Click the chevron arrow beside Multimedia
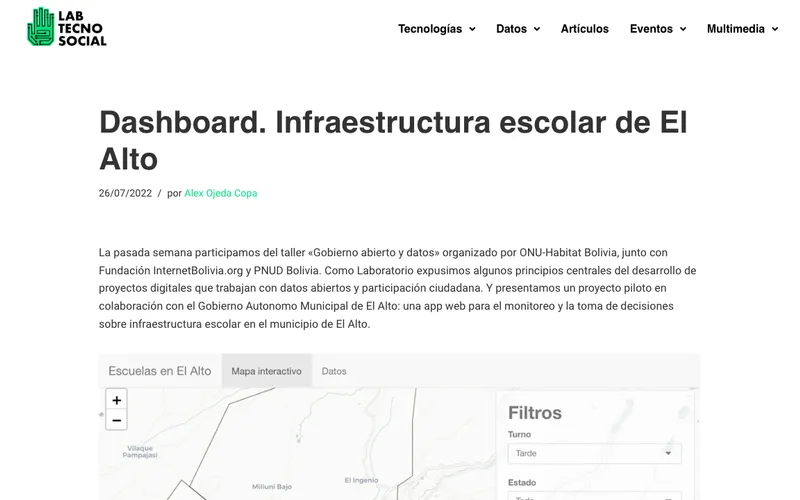 click(775, 30)
